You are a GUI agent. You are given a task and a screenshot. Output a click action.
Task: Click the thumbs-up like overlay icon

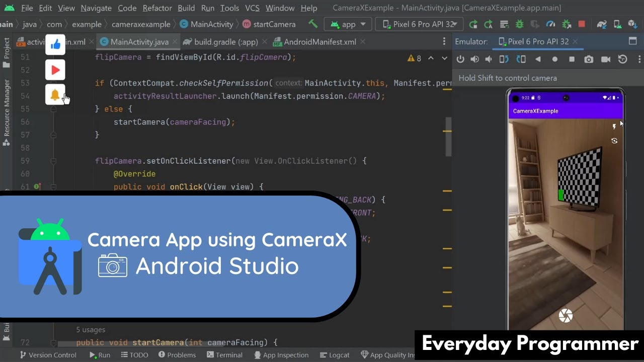(x=55, y=45)
